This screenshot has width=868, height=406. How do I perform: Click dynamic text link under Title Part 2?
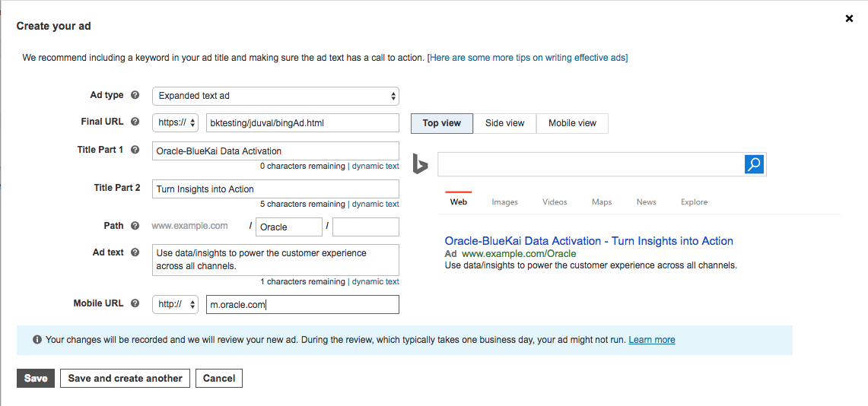375,204
